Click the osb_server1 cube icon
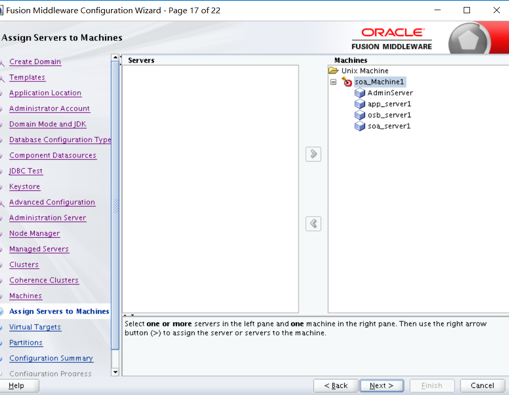Screen dimensions: 509x395 coord(360,115)
